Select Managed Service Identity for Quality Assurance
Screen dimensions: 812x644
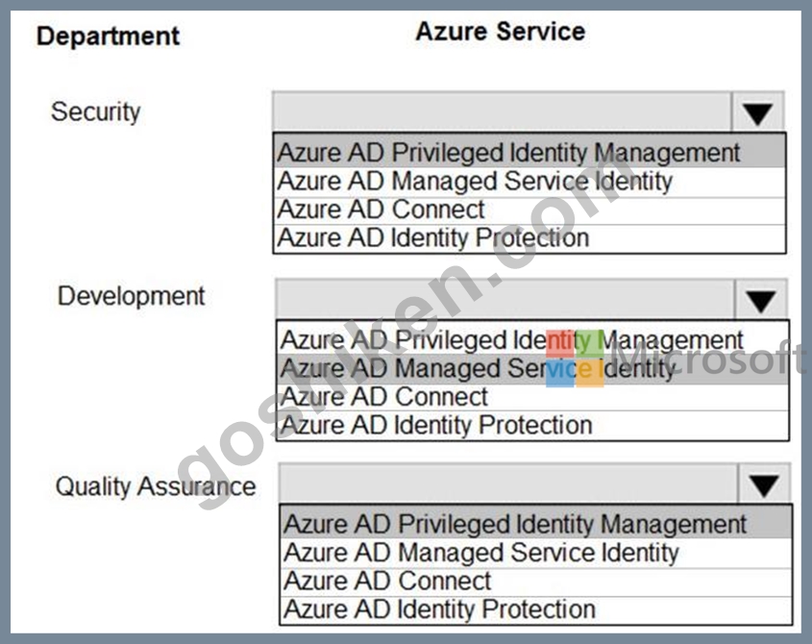tap(536, 553)
